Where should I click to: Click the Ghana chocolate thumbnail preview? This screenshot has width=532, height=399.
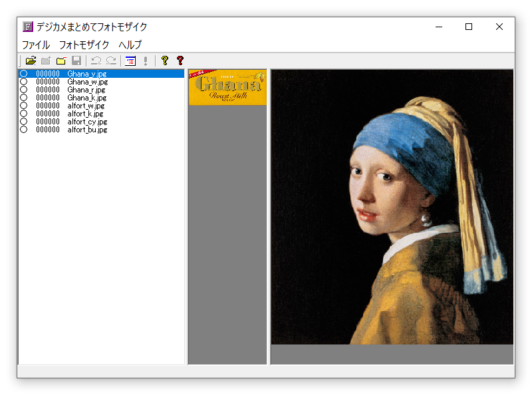[x=227, y=88]
